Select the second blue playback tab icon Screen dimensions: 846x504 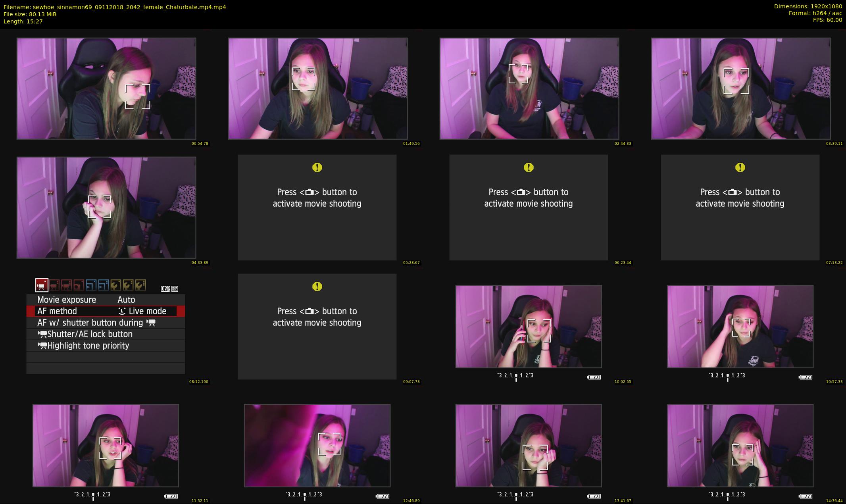103,285
